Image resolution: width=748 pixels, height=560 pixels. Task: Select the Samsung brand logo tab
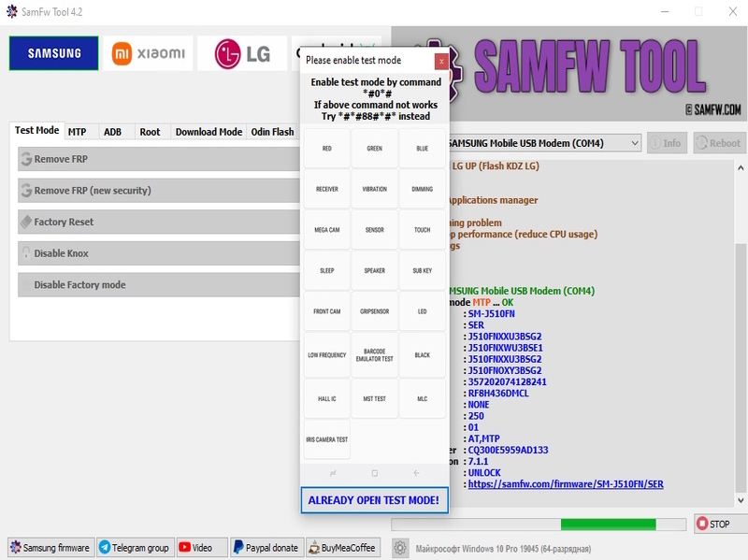coord(54,53)
